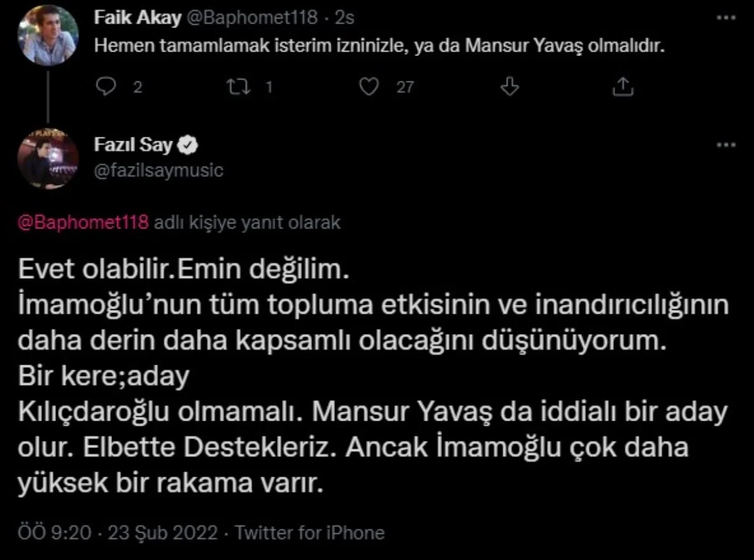The image size is (754, 560).
Task: Open more options for Faik Akay's tweet
Action: [726, 18]
